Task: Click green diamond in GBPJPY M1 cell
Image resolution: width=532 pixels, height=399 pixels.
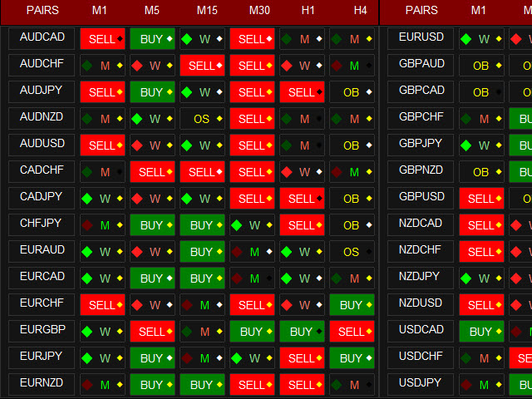Action: [465, 145]
